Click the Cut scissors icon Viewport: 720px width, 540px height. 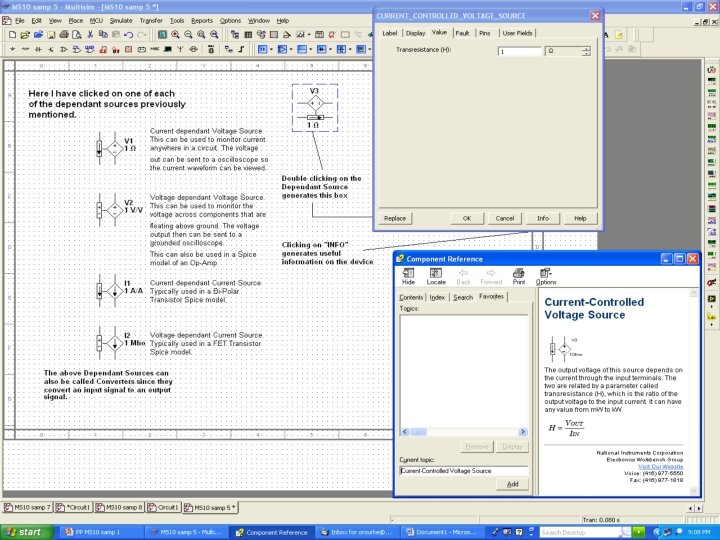pyautogui.click(x=90, y=34)
